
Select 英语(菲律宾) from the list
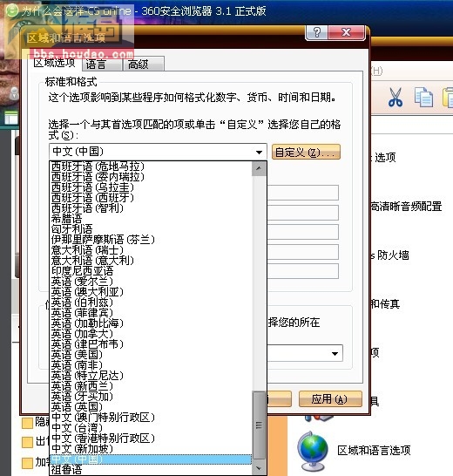151,313
